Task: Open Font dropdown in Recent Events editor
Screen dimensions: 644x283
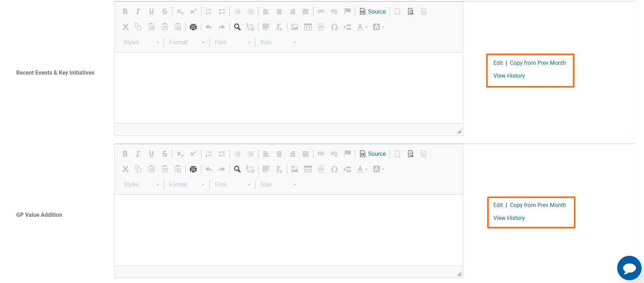Action: (x=232, y=42)
